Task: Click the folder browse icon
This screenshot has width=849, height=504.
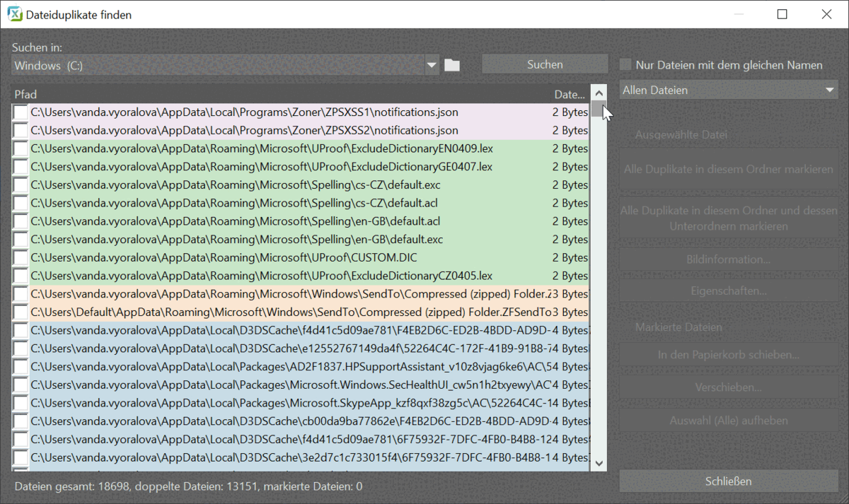Action: pos(452,66)
